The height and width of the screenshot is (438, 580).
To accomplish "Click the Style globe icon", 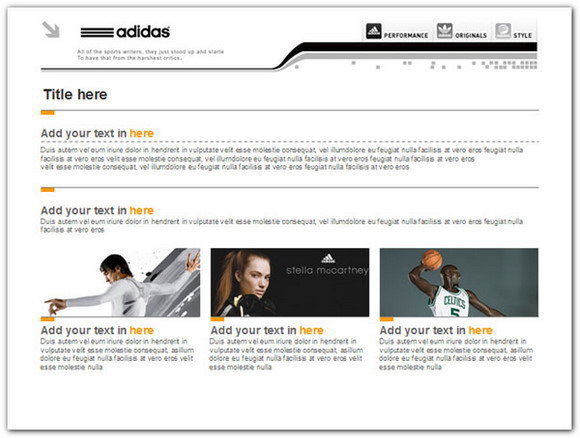I will [x=503, y=31].
